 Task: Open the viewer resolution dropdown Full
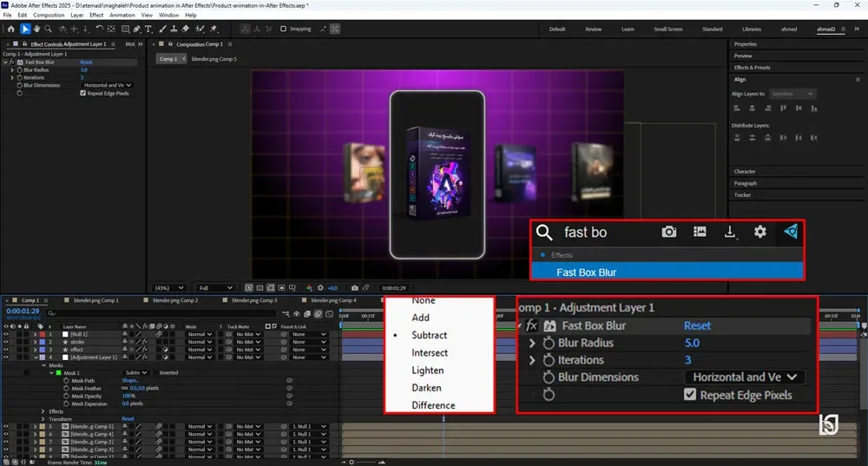tap(214, 288)
